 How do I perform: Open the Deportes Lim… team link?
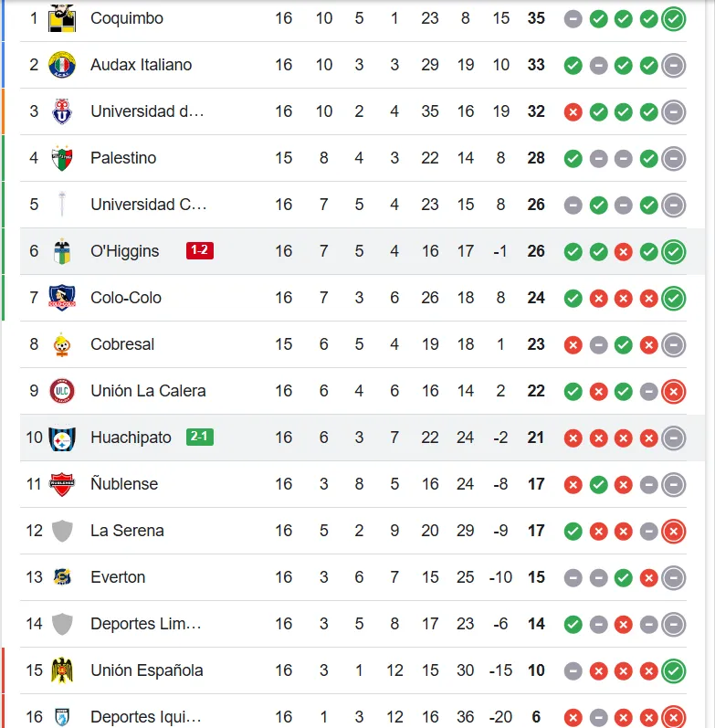(x=145, y=624)
